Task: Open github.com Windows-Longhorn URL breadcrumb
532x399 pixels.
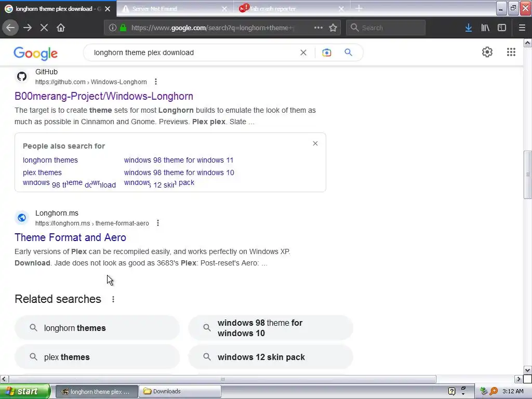Action: [x=91, y=82]
